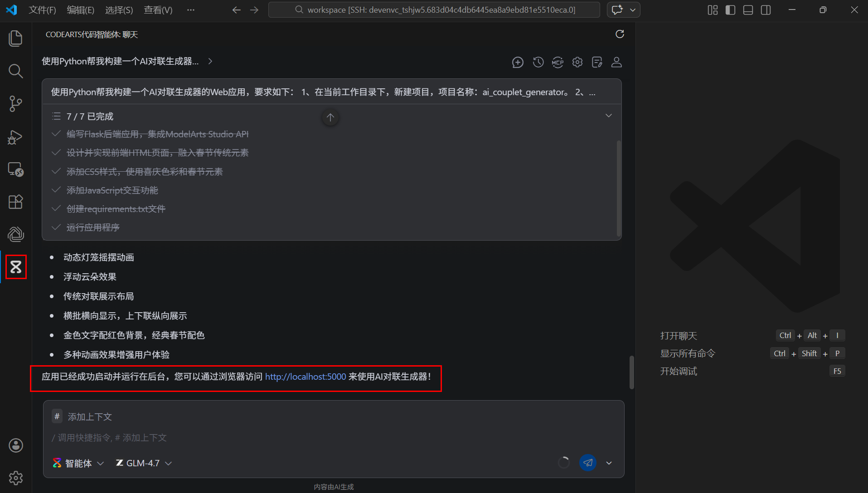Image resolution: width=868 pixels, height=493 pixels.
Task: Focus the chat message input field
Action: click(x=333, y=438)
